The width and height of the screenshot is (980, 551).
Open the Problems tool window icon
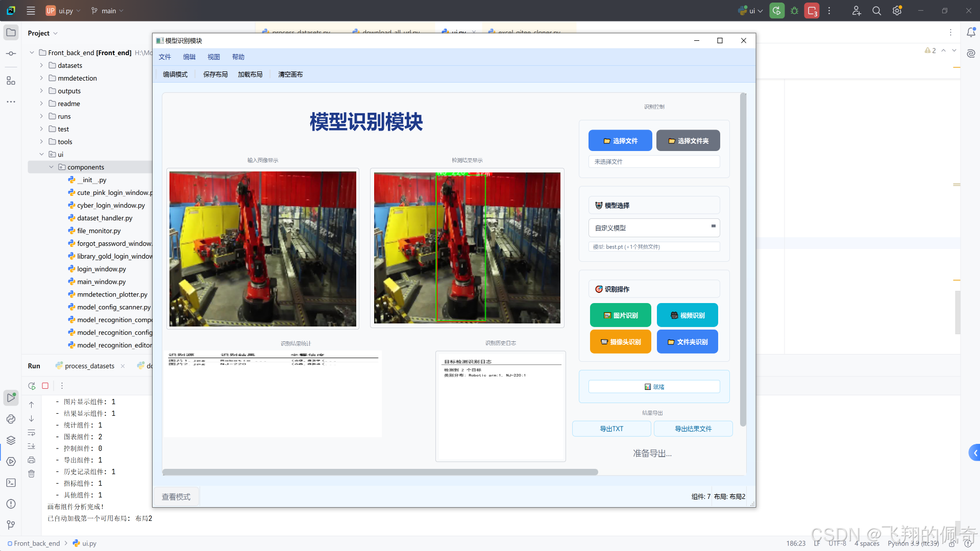click(11, 504)
